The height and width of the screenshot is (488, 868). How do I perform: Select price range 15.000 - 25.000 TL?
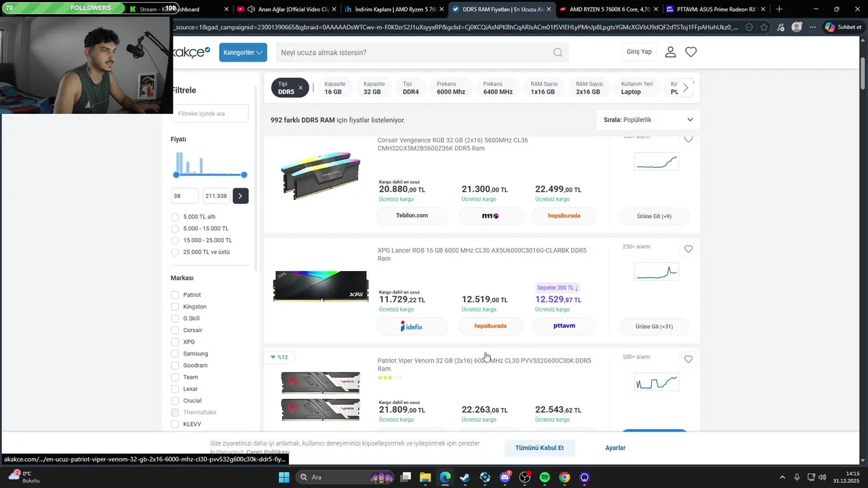[175, 240]
